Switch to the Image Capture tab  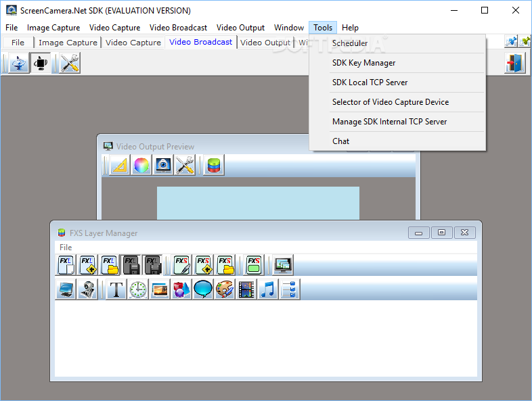click(68, 43)
